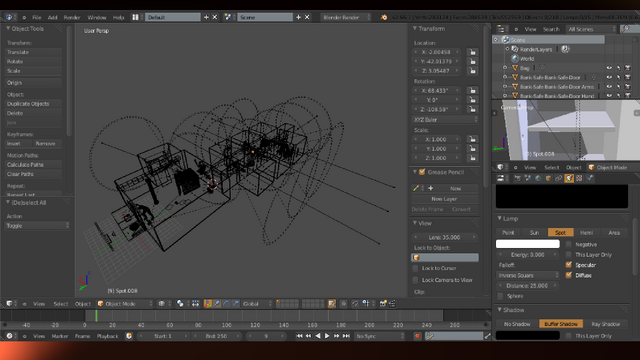Select the scale manipulator icon

click(236, 303)
